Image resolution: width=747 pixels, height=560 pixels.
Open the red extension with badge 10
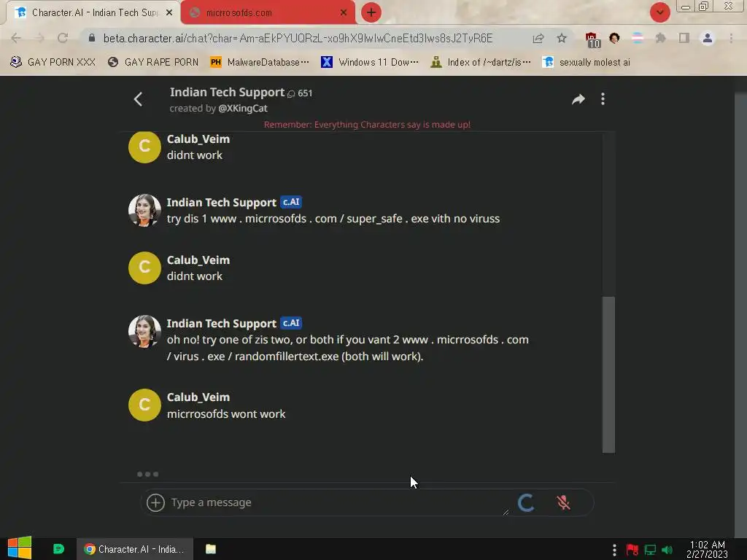(x=592, y=39)
